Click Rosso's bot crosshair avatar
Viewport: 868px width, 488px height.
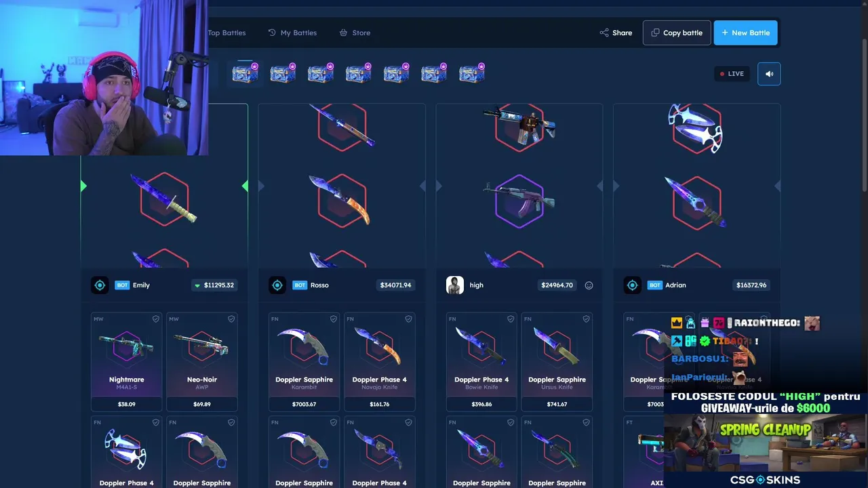pyautogui.click(x=277, y=285)
